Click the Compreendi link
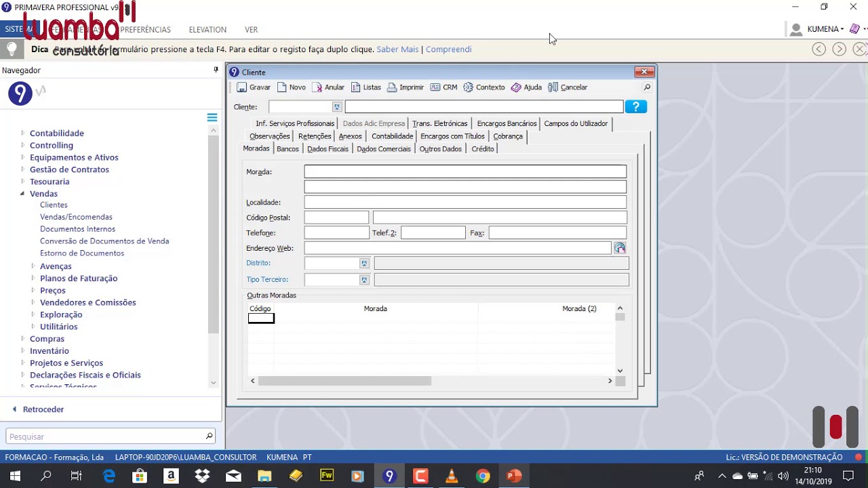Screen dimensions: 868x488 pos(448,49)
